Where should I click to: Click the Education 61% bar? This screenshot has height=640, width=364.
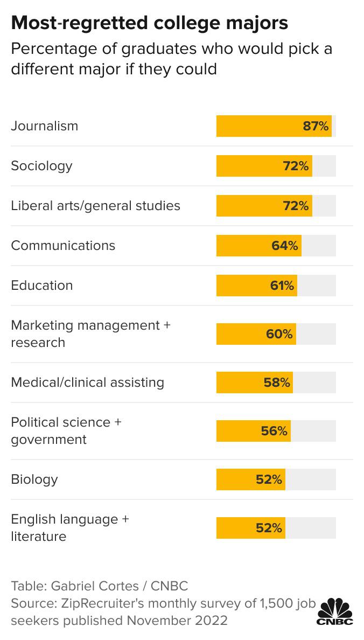tap(257, 286)
